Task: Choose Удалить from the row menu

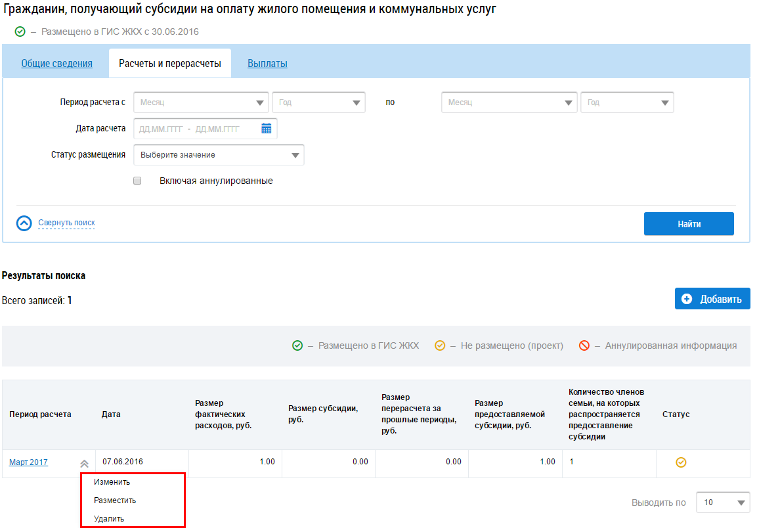Action: tap(109, 518)
